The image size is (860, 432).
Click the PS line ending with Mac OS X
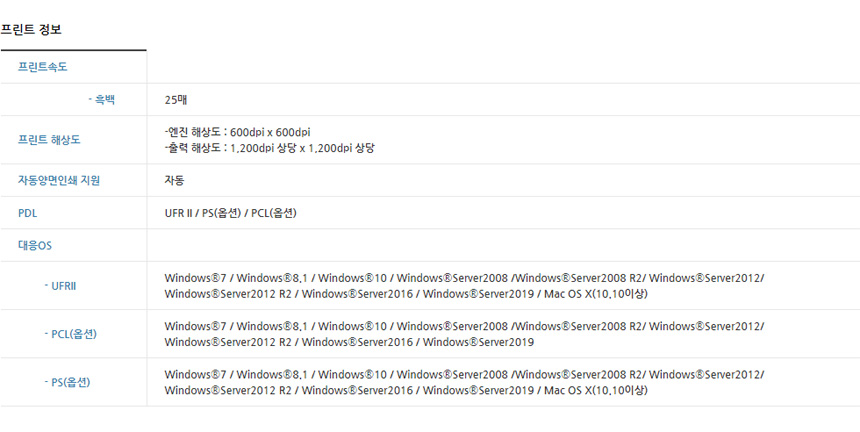pos(406,390)
